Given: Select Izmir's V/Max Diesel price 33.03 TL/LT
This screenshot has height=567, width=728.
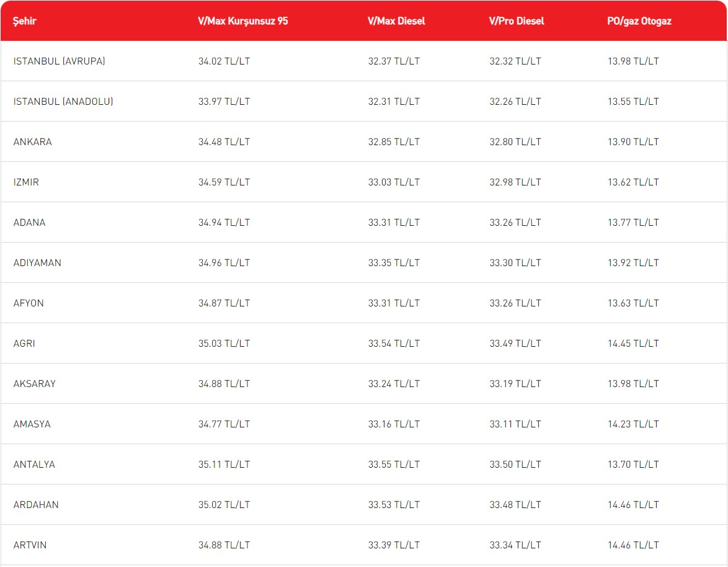Looking at the screenshot, I should (394, 182).
